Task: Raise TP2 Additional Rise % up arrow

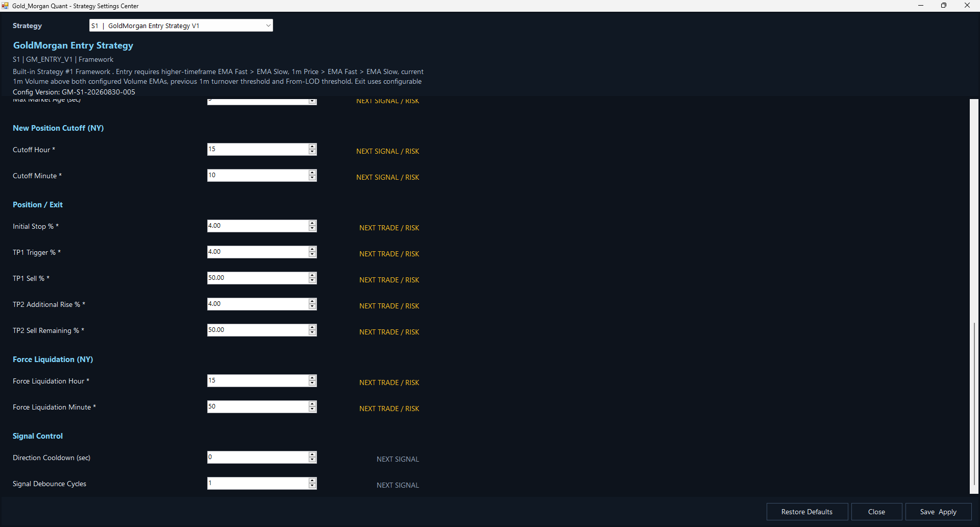Action: 312,301
